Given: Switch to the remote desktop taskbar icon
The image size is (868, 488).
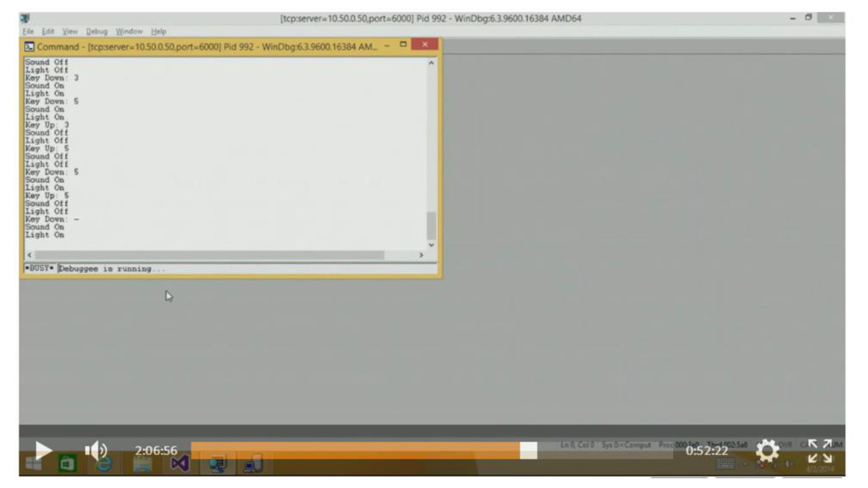Looking at the screenshot, I should point(217,464).
